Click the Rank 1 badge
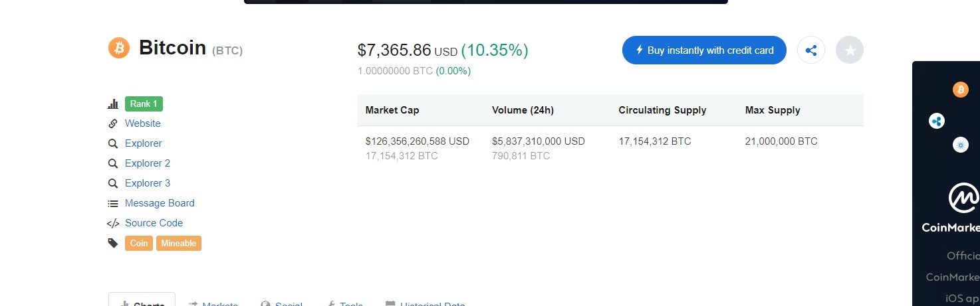Image resolution: width=980 pixels, height=306 pixels. click(x=144, y=104)
